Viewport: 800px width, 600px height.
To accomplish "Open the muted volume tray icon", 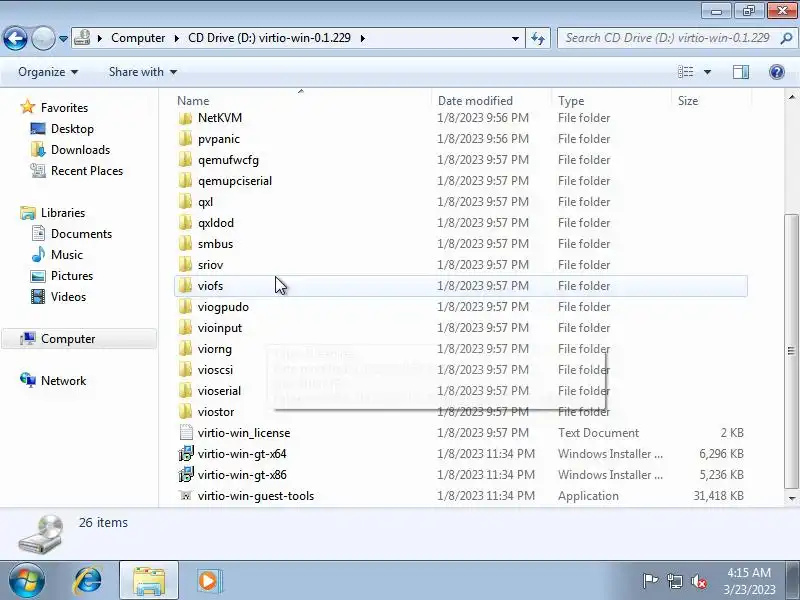I will coord(698,581).
